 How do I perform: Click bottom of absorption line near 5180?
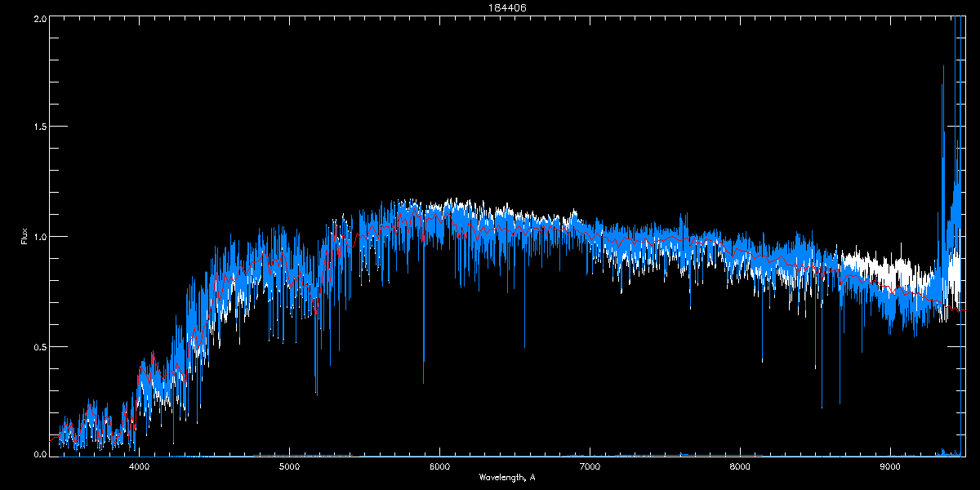316,394
